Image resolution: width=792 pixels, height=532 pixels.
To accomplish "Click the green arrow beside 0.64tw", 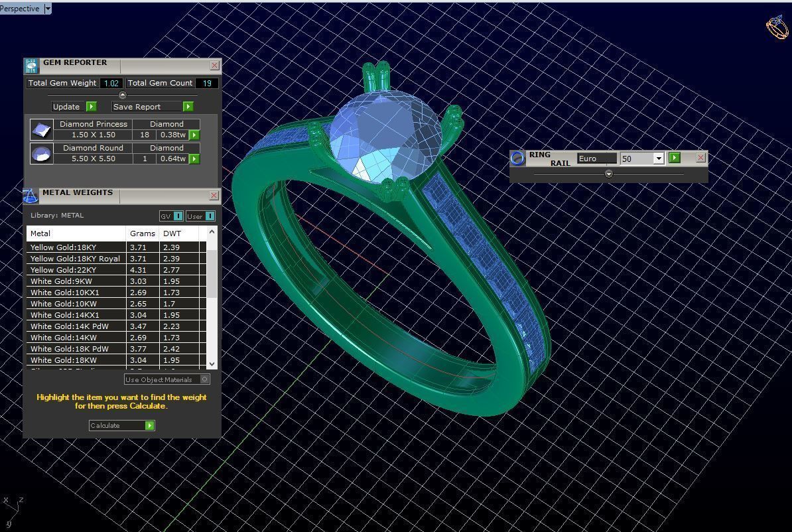I will [x=194, y=159].
